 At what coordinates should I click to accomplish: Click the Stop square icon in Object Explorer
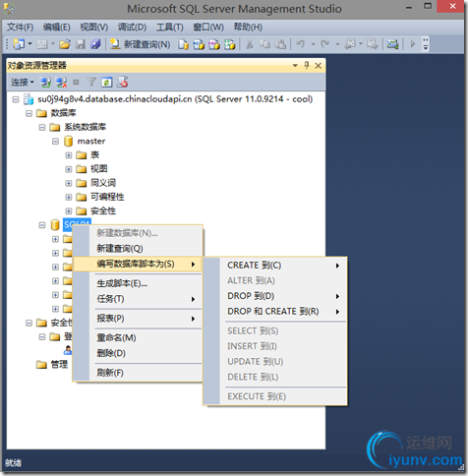coord(76,83)
